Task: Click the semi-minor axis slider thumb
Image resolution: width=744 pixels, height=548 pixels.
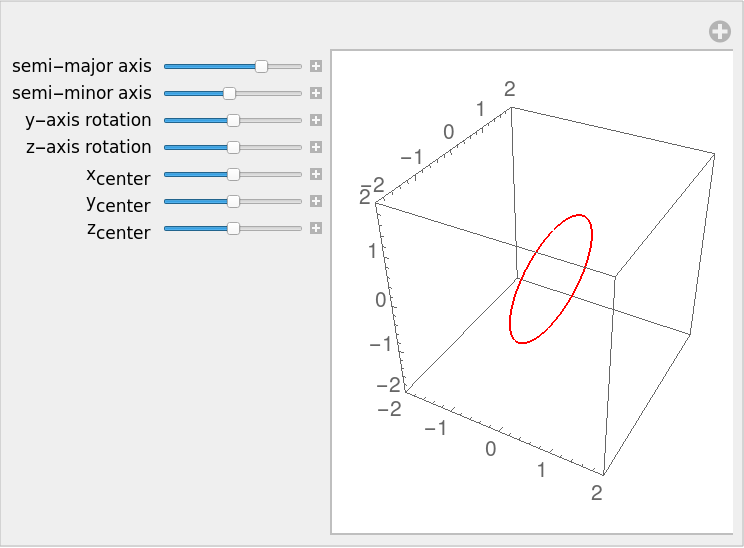Action: tap(229, 93)
